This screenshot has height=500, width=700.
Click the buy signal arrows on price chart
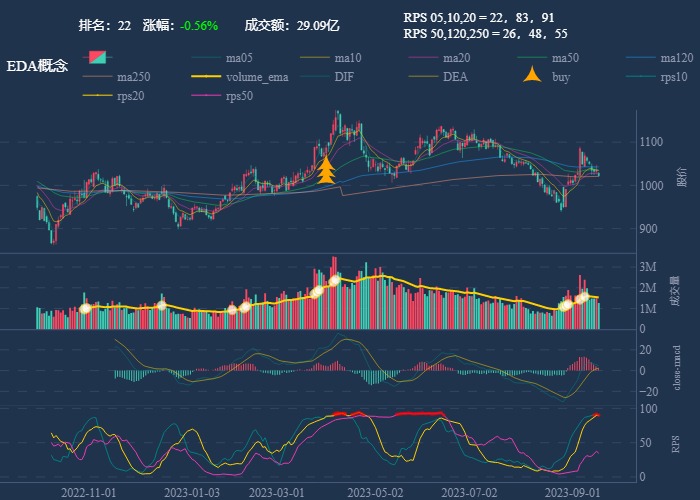click(325, 170)
